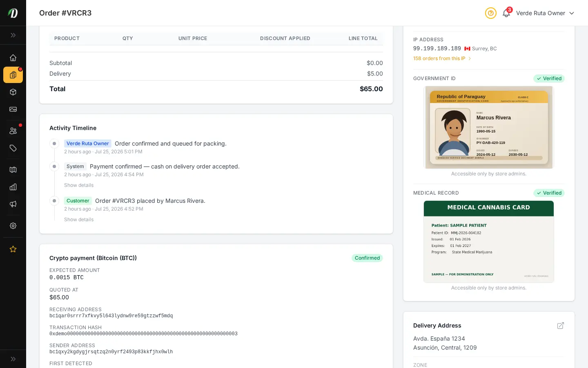Open the media gallery icon
588x368 pixels.
pyautogui.click(x=13, y=109)
